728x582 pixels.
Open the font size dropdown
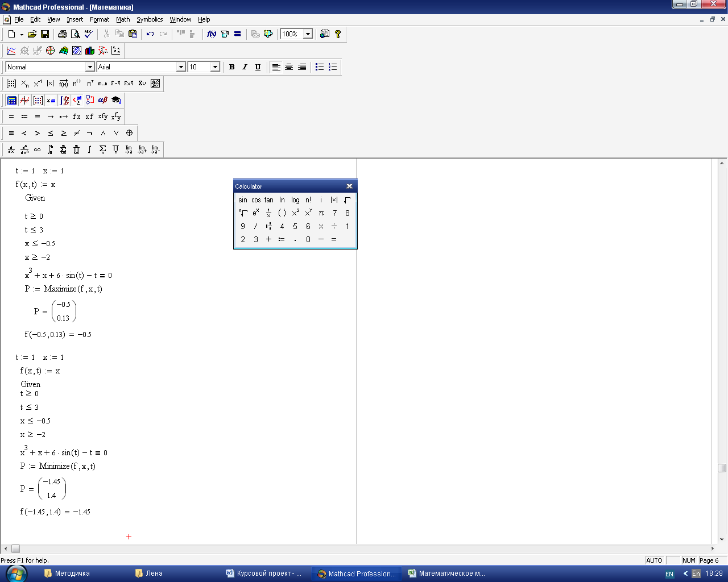[x=215, y=67]
